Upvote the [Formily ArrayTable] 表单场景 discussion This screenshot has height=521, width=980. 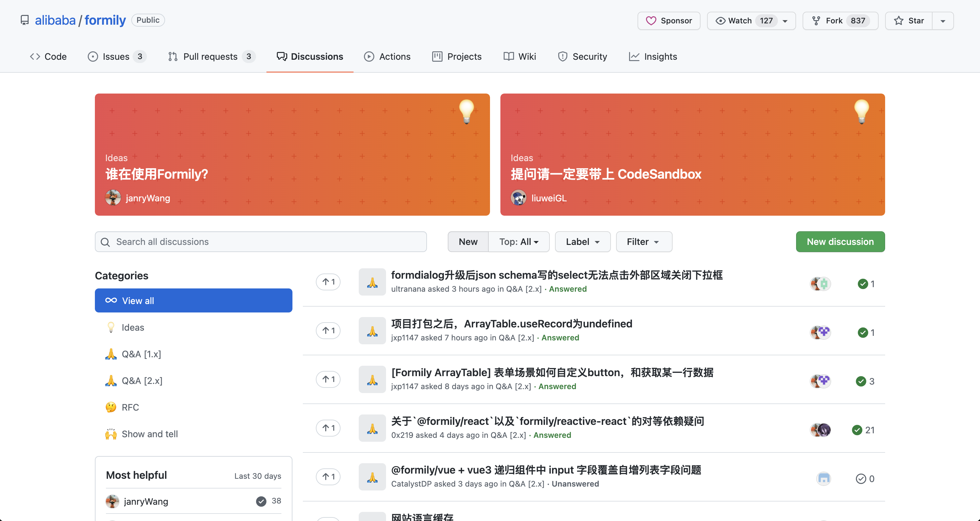(328, 379)
